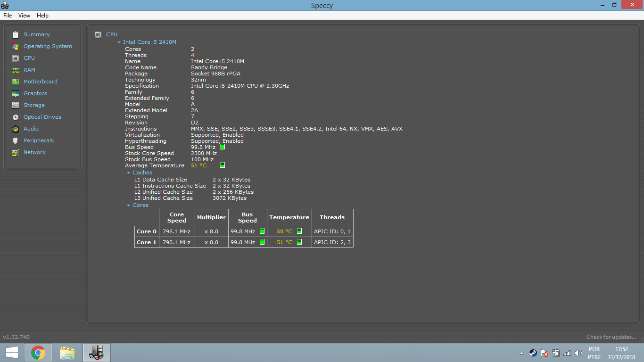Screen dimensions: 644x362
Task: Click graph icon next to Core 0 bus speed
Action: (x=262, y=231)
